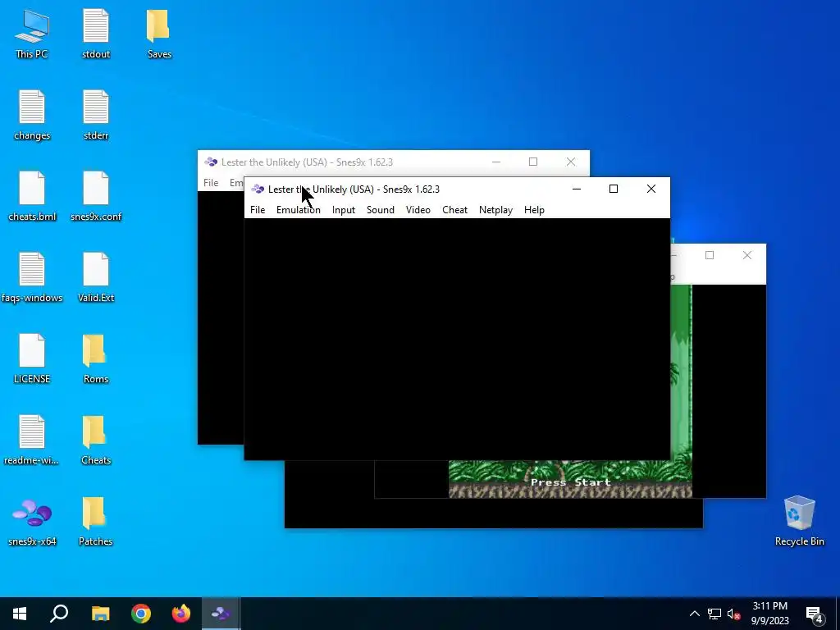Open the Windows Start menu

click(x=20, y=614)
